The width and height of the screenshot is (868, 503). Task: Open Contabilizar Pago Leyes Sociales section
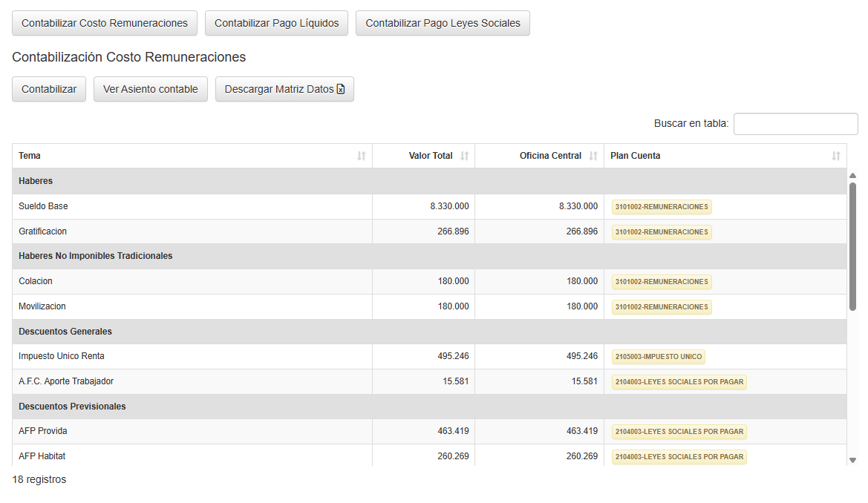tap(443, 23)
